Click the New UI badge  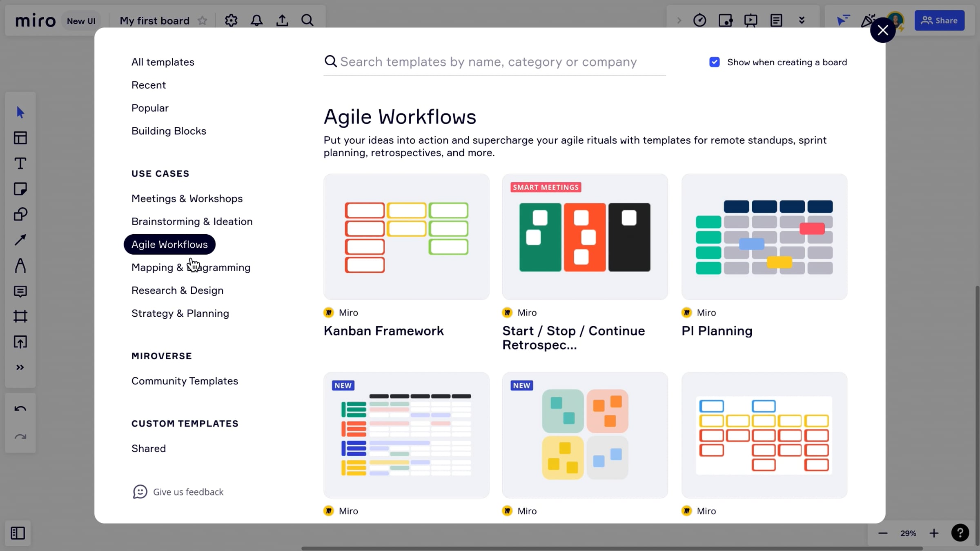click(x=81, y=21)
